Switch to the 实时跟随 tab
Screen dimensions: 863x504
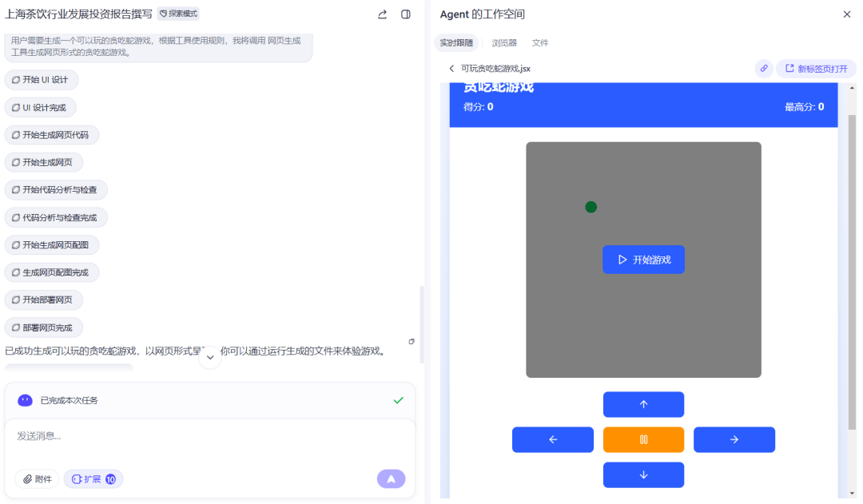456,42
